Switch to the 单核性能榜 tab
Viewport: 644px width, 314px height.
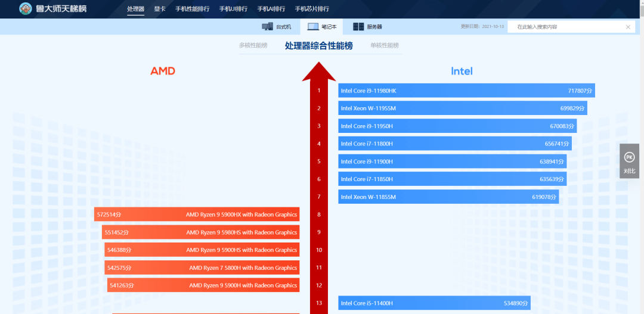click(385, 45)
